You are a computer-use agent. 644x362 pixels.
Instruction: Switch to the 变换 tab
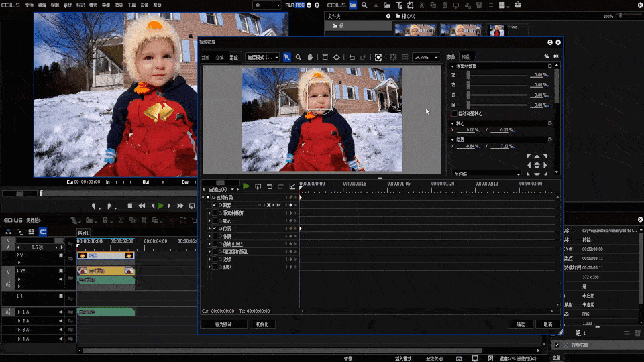pyautogui.click(x=220, y=58)
